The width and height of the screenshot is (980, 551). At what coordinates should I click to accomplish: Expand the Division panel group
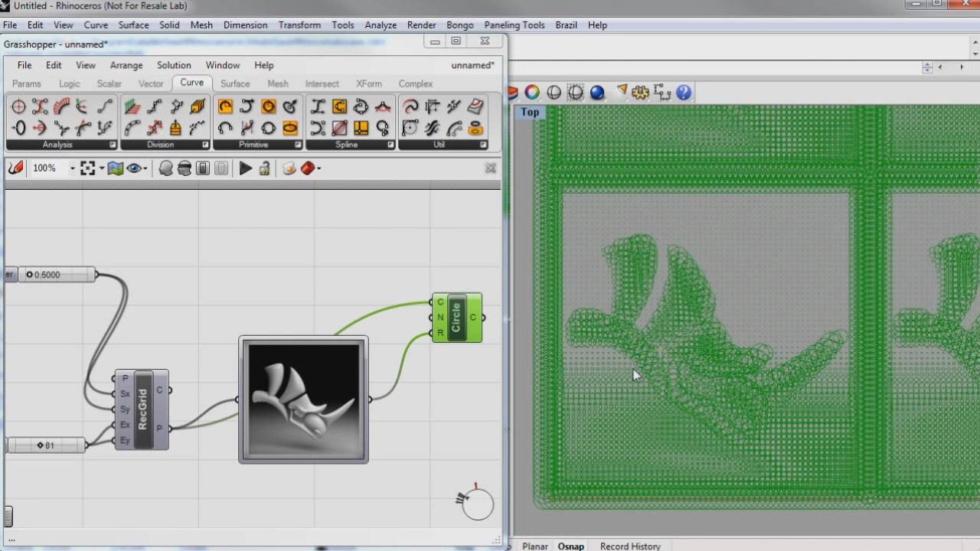point(205,144)
